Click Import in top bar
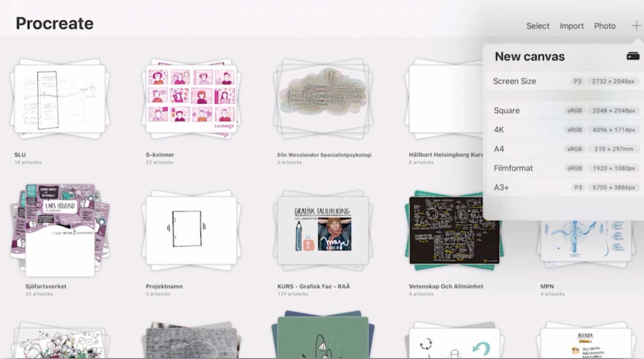The image size is (644, 359). (x=571, y=26)
